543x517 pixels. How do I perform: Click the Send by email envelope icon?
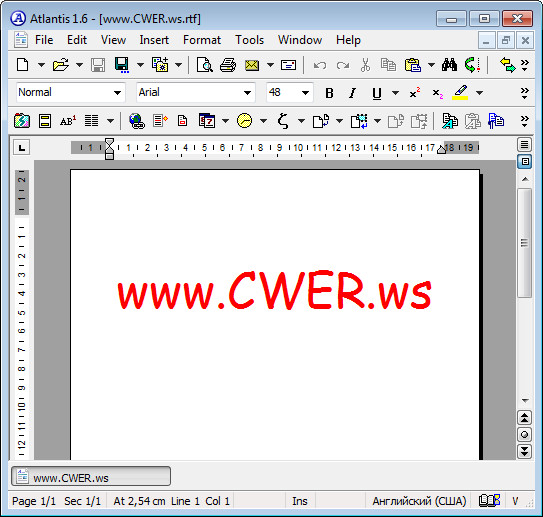click(x=252, y=65)
